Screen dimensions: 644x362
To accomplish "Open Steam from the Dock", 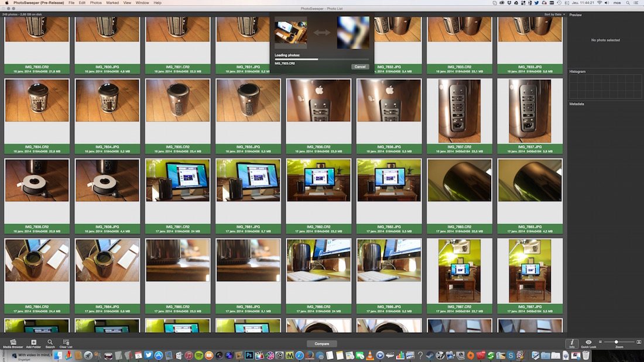I will tap(430, 356).
